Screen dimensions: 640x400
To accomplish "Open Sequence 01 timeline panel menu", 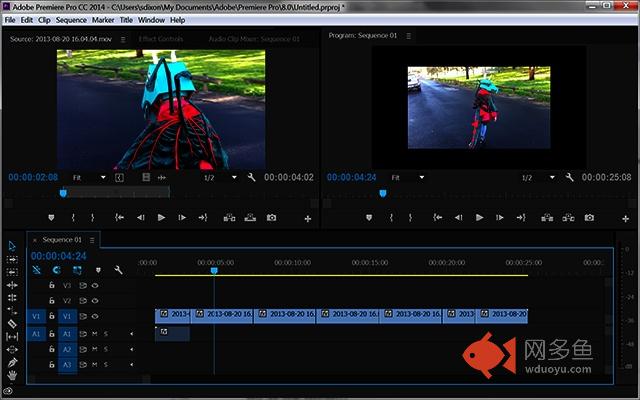I will (x=92, y=240).
